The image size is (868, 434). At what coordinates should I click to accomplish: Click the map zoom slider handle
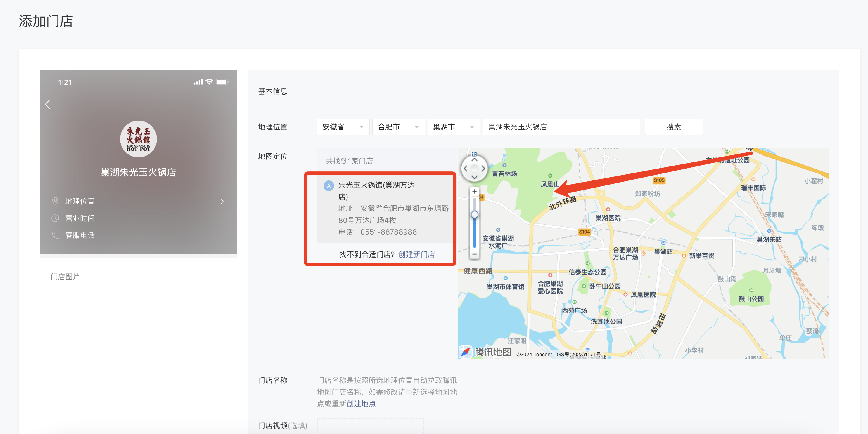pyautogui.click(x=474, y=214)
